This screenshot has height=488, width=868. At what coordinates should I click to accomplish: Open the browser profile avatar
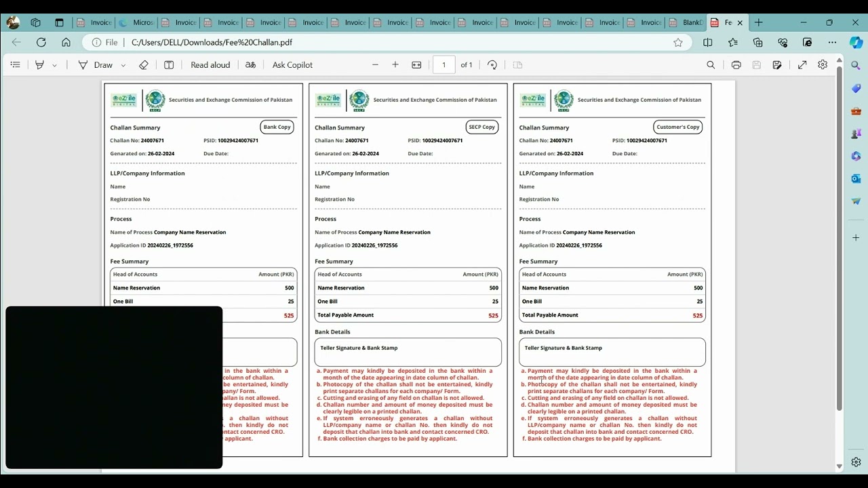point(13,22)
